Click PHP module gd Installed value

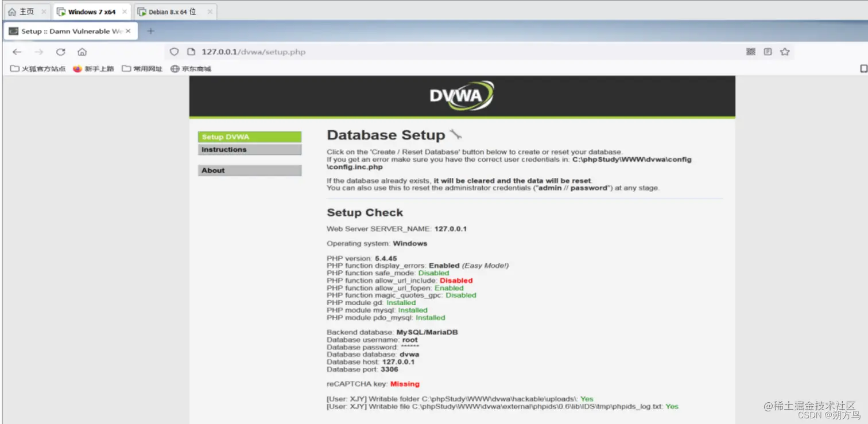point(401,303)
